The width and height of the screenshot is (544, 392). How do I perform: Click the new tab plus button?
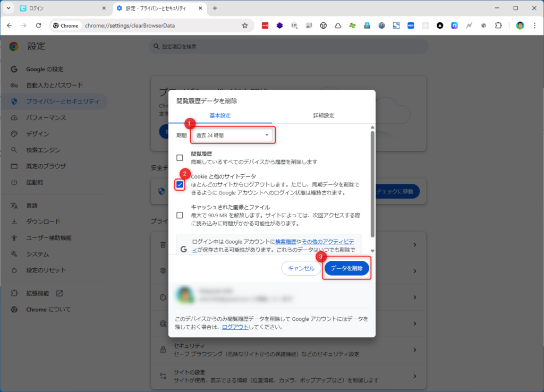215,8
